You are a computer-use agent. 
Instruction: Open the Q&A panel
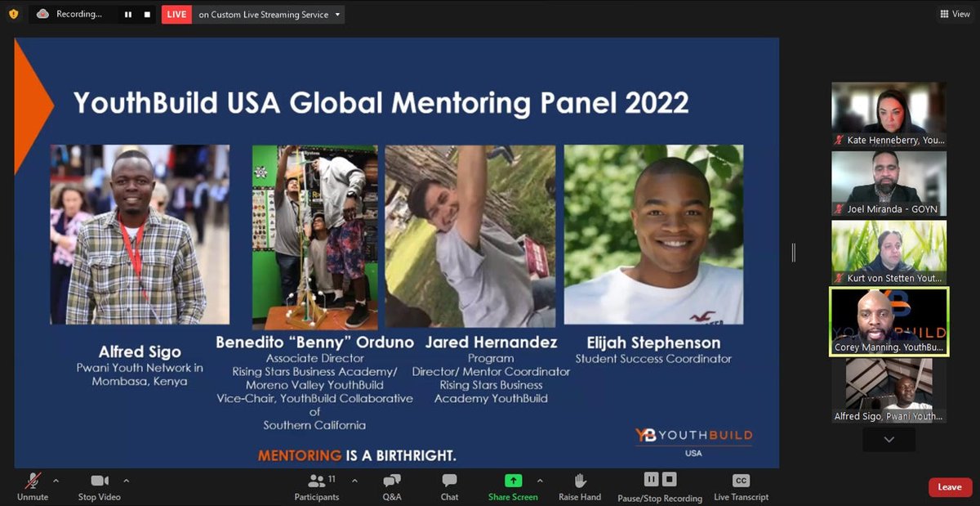coord(392,487)
